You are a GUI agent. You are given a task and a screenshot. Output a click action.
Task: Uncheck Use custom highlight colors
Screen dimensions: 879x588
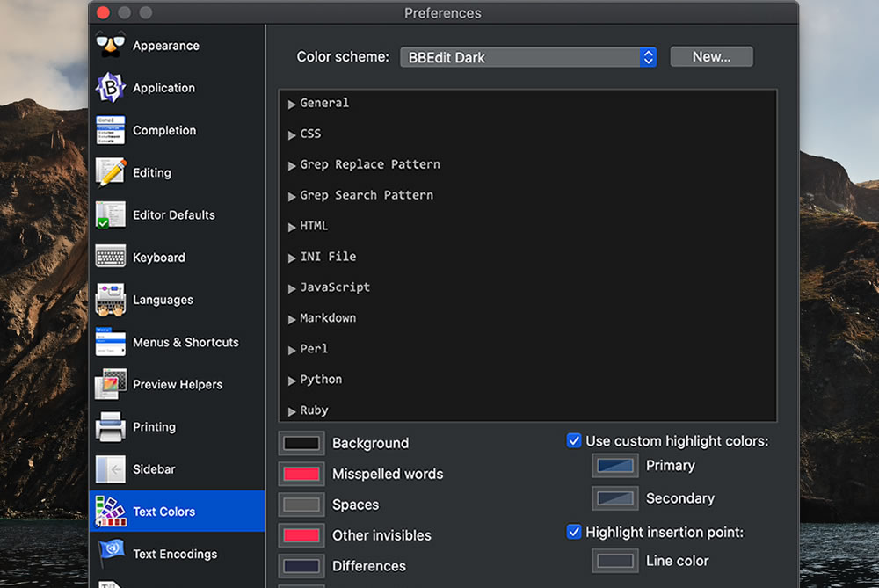pos(573,440)
